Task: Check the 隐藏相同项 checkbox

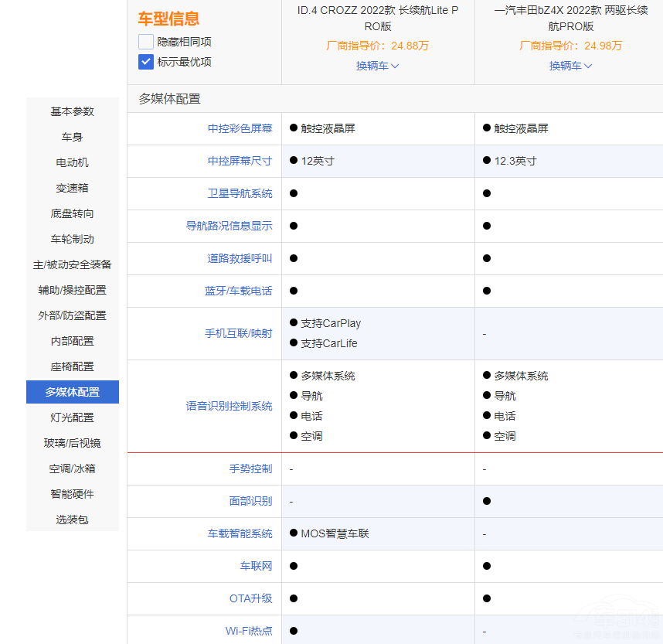Action: tap(146, 42)
